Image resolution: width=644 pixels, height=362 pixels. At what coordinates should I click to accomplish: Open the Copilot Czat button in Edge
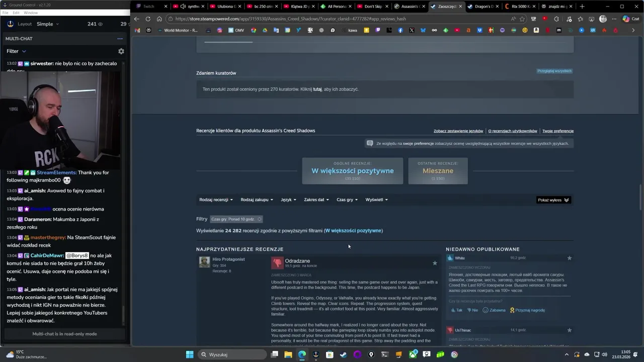[x=631, y=19]
